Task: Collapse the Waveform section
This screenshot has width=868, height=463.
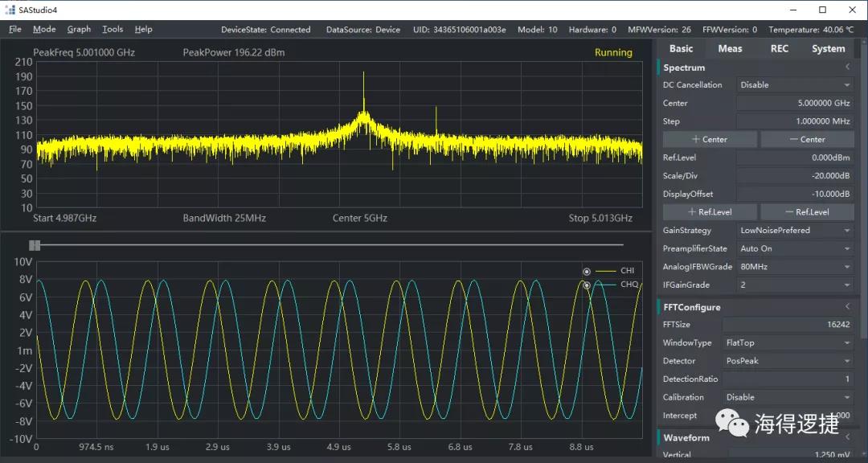Action: tap(847, 437)
